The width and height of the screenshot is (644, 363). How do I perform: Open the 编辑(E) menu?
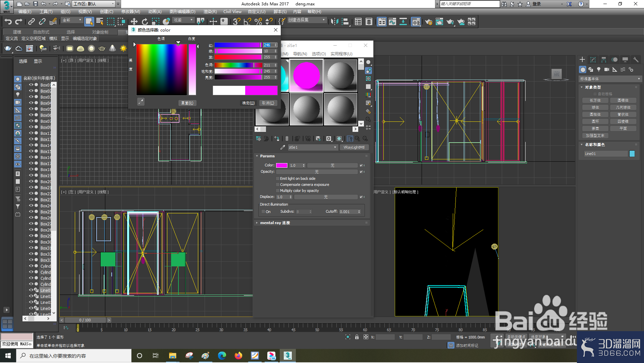coord(25,11)
